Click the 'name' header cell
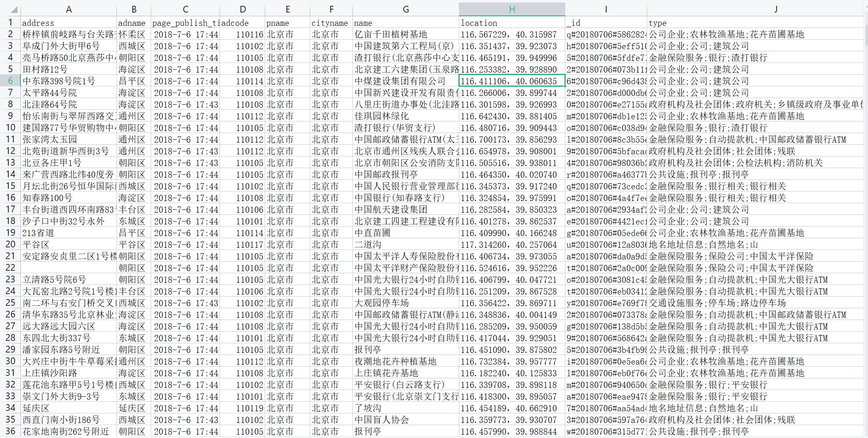This screenshot has width=868, height=438. [x=405, y=23]
